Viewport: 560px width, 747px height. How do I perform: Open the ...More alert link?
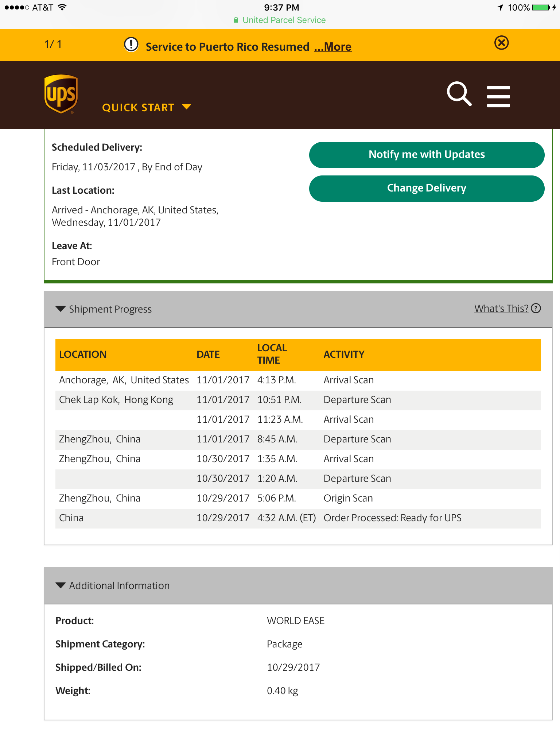point(333,47)
